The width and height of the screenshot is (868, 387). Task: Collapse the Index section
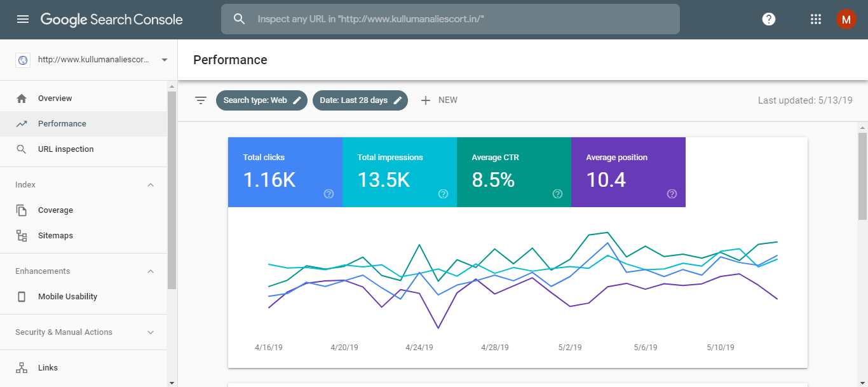click(151, 185)
